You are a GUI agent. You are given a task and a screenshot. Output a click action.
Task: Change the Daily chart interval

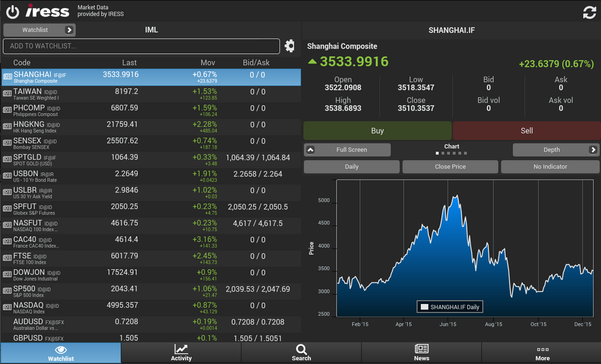click(x=352, y=166)
